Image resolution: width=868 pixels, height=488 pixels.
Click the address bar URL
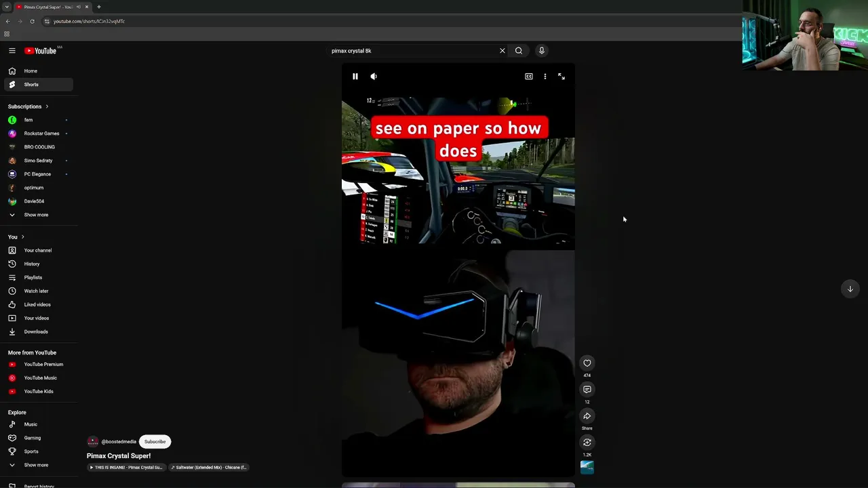[x=90, y=22]
